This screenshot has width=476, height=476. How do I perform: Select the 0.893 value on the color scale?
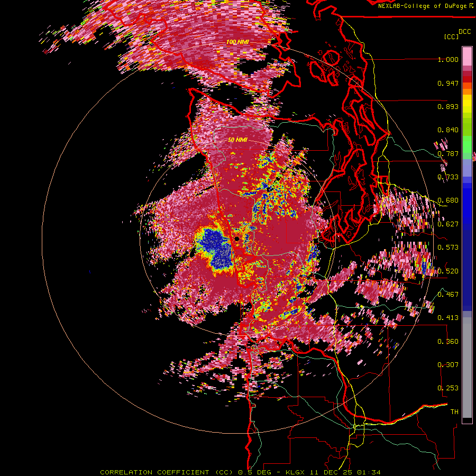point(448,106)
